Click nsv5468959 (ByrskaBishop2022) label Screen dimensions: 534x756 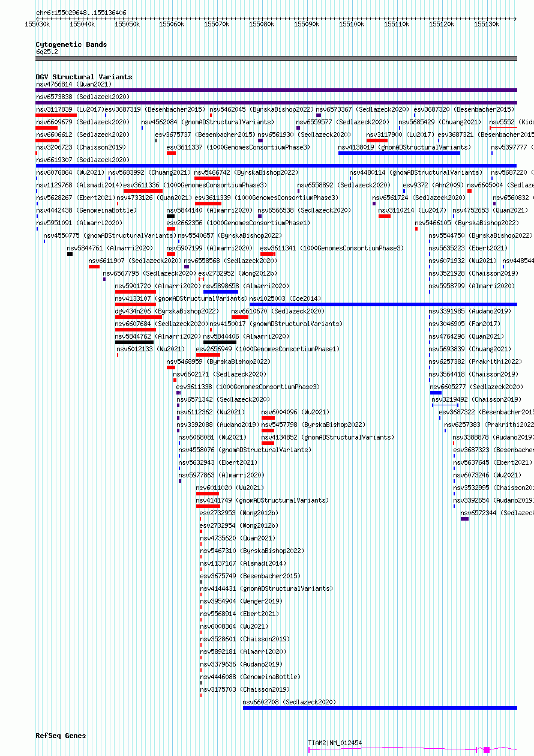pyautogui.click(x=218, y=361)
